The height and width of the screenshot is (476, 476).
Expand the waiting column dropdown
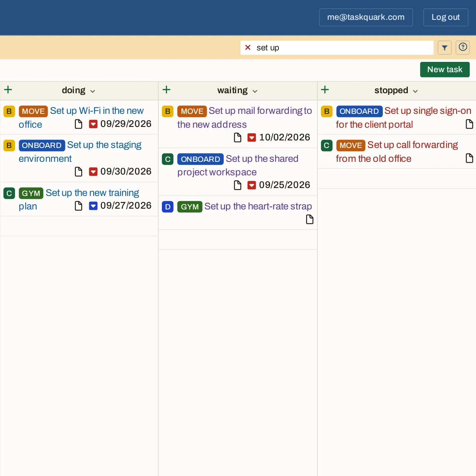pyautogui.click(x=255, y=91)
